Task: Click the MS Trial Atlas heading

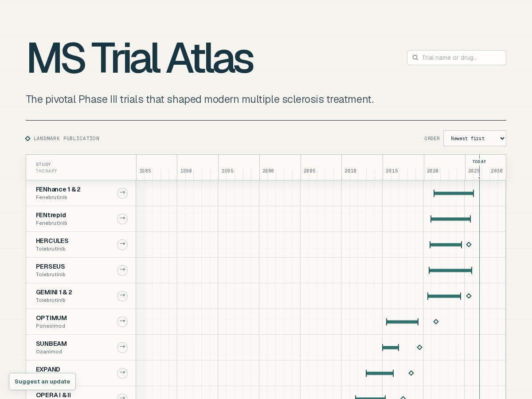Action: tap(140, 58)
